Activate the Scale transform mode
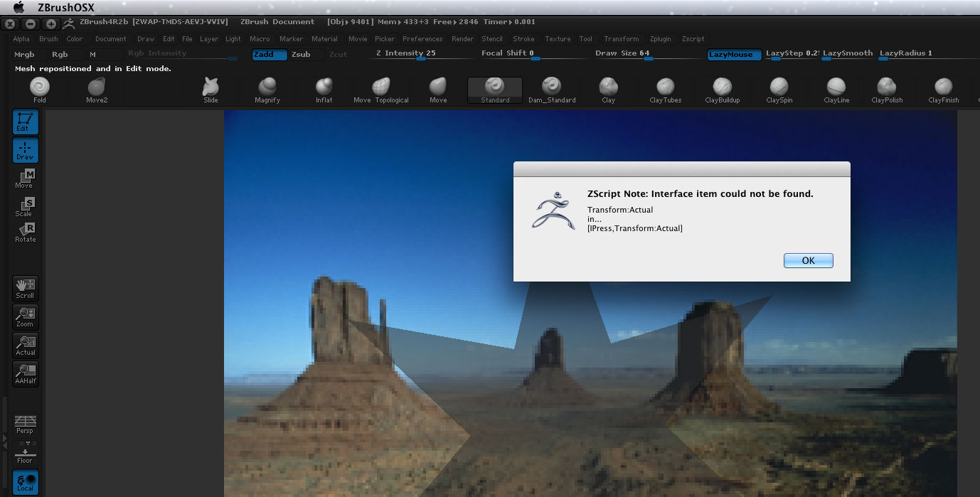 (26, 206)
